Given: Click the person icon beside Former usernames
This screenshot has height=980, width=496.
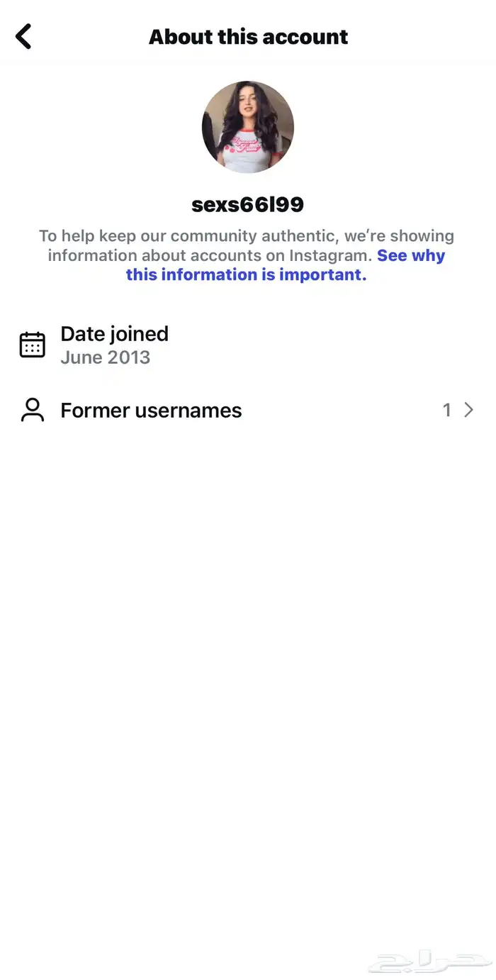Looking at the screenshot, I should (x=32, y=411).
